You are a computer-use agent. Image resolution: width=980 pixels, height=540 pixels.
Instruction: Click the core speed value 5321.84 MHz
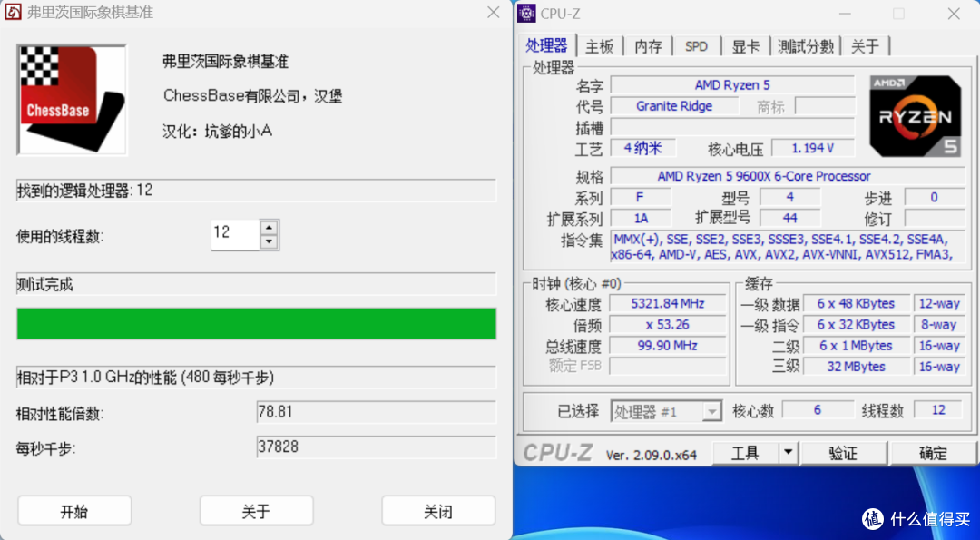[668, 304]
